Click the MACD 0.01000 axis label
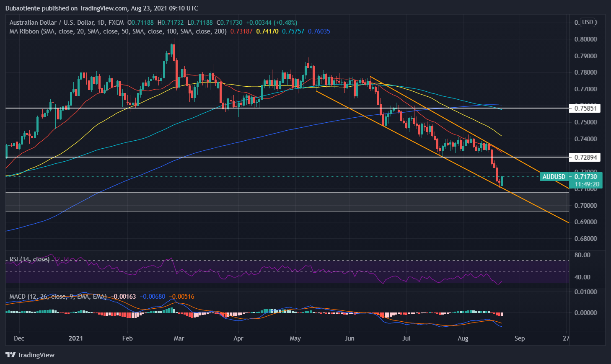The height and width of the screenshot is (364, 611). [x=585, y=292]
